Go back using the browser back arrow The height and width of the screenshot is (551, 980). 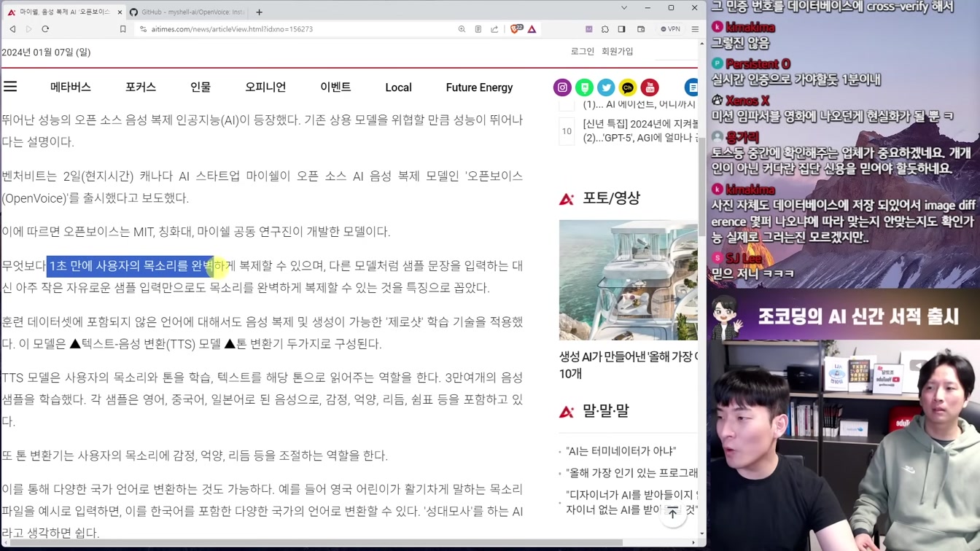point(12,29)
